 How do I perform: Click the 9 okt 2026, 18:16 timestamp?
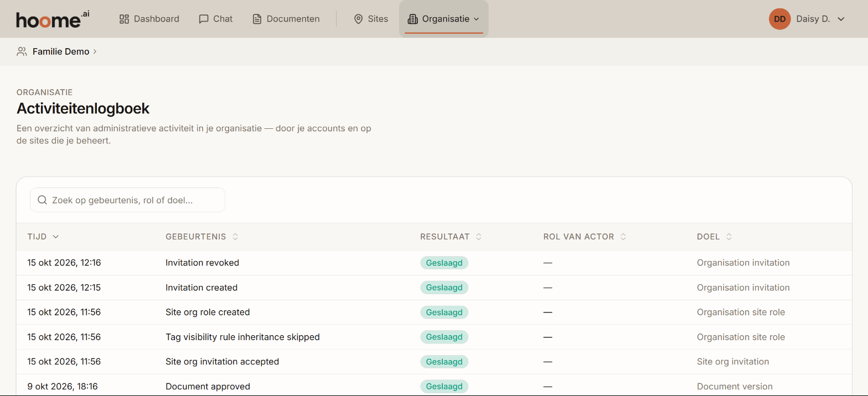(x=63, y=387)
